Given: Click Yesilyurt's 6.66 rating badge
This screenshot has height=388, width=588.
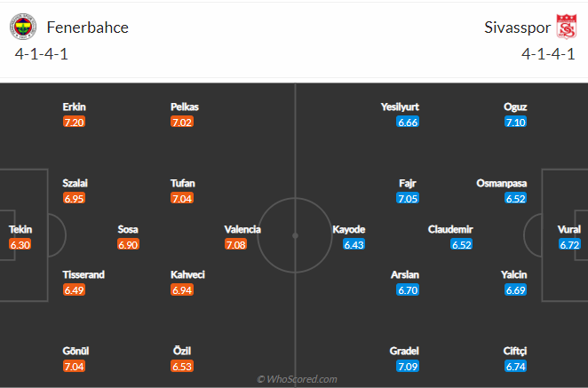Looking at the screenshot, I should click(408, 122).
